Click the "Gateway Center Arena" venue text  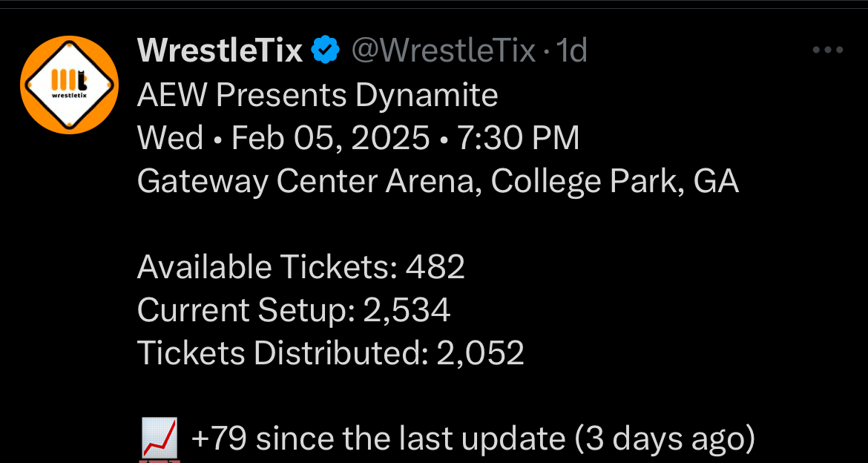309,182
